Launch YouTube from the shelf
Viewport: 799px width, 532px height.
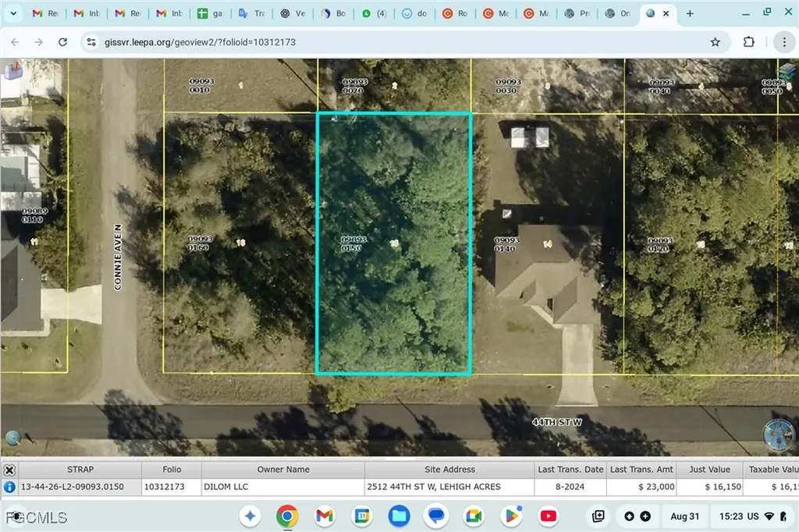tap(549, 516)
